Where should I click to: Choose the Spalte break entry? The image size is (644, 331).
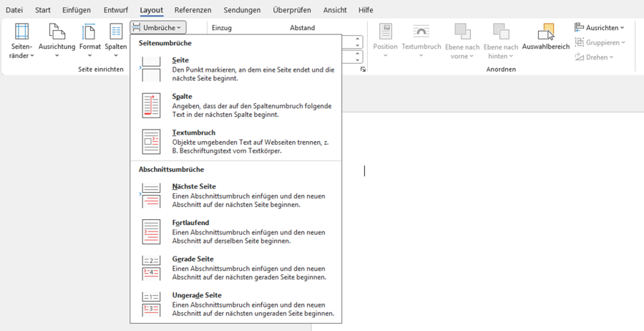(x=235, y=105)
